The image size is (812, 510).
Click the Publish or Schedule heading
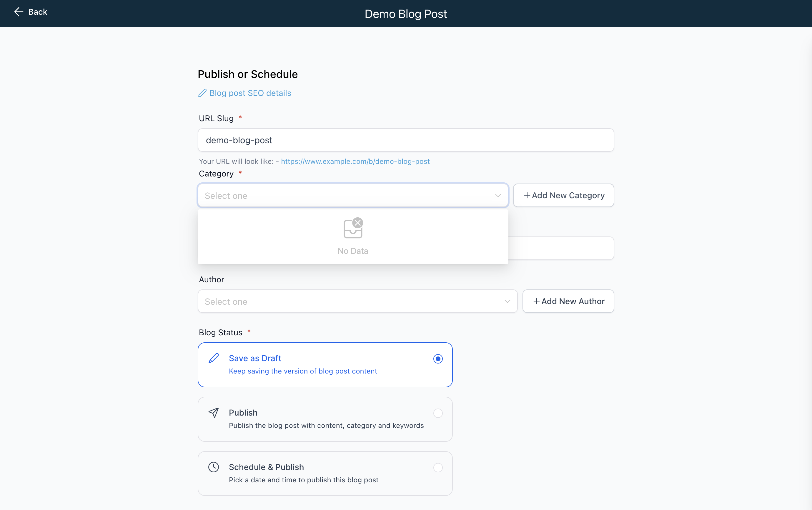(248, 74)
